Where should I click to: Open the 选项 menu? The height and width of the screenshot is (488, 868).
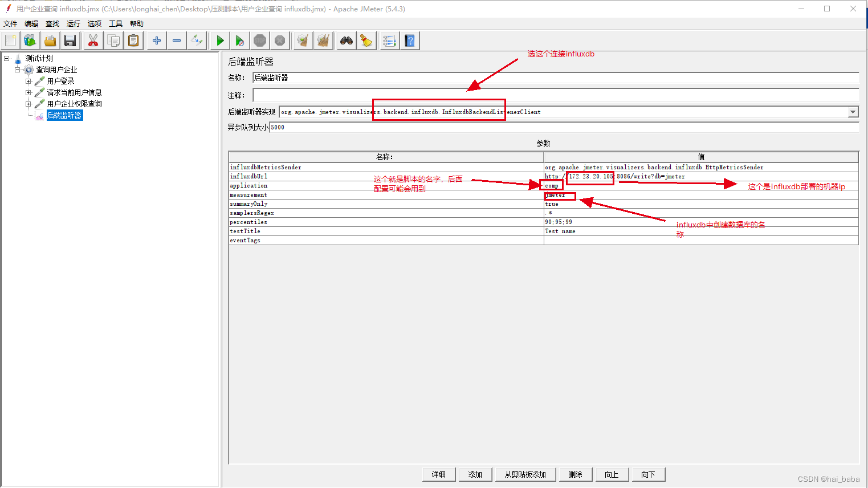95,24
